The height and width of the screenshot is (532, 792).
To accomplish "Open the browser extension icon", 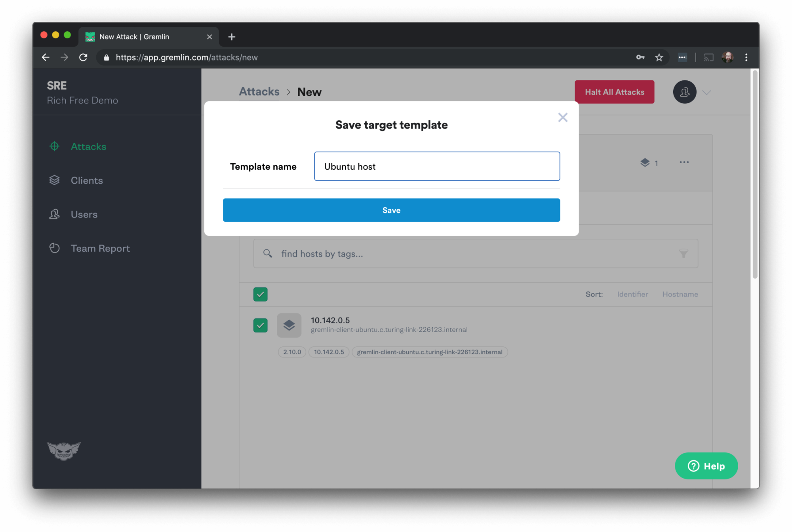I will (x=682, y=57).
